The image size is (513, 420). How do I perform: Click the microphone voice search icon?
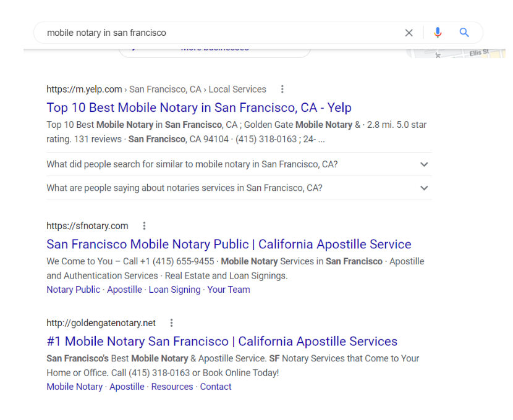pyautogui.click(x=438, y=33)
